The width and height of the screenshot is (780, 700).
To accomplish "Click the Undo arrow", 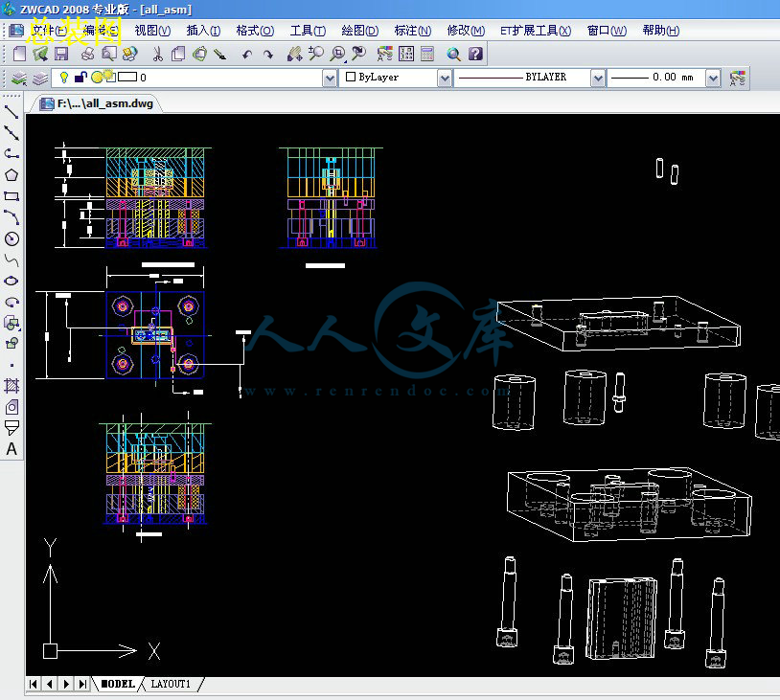I will [x=246, y=54].
